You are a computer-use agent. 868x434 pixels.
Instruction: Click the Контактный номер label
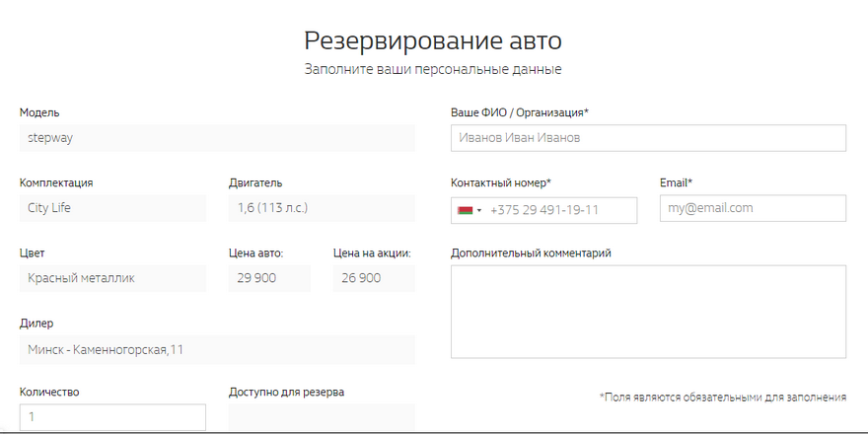(x=500, y=182)
